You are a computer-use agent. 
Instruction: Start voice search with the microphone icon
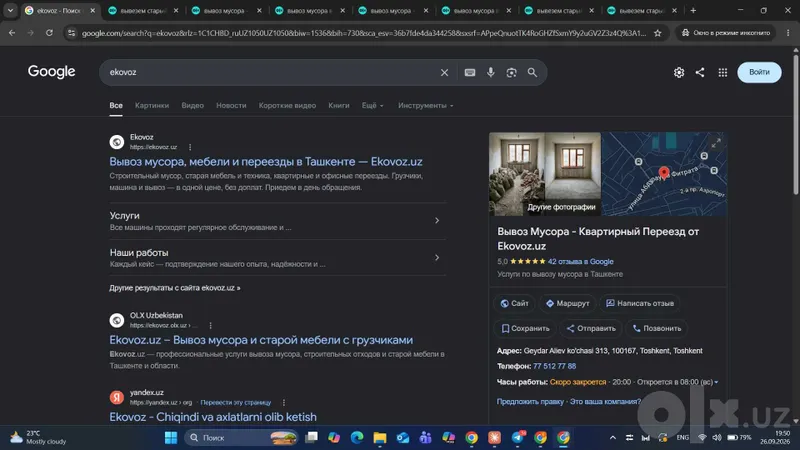pyautogui.click(x=490, y=72)
